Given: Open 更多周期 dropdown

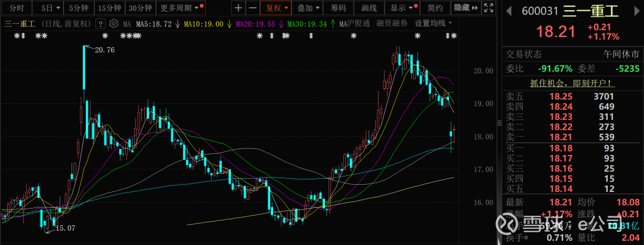Looking at the screenshot, I should pos(181,8).
